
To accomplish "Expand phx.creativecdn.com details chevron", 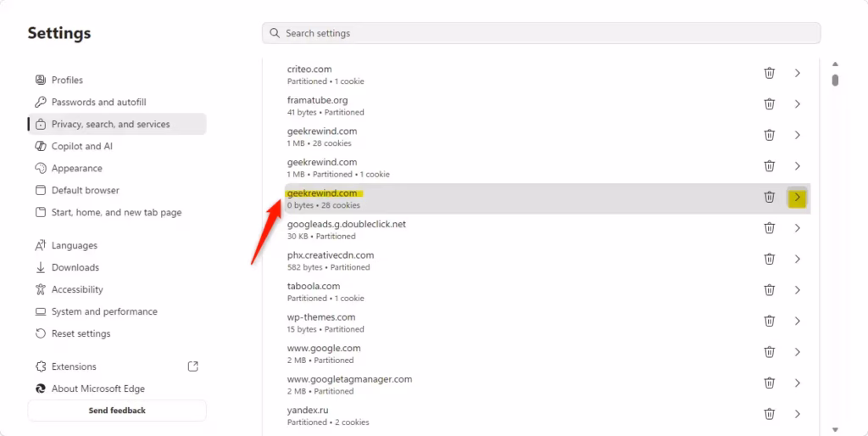I will (x=797, y=260).
